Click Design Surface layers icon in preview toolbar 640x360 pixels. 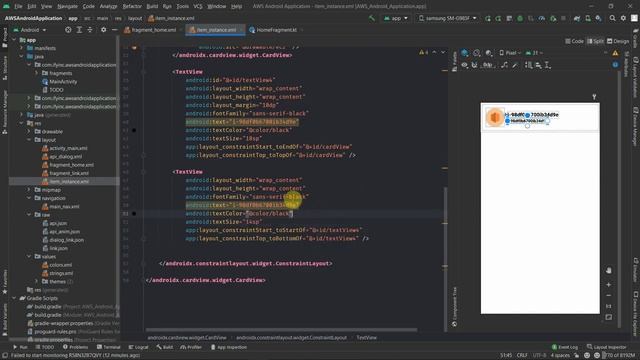pos(464,53)
